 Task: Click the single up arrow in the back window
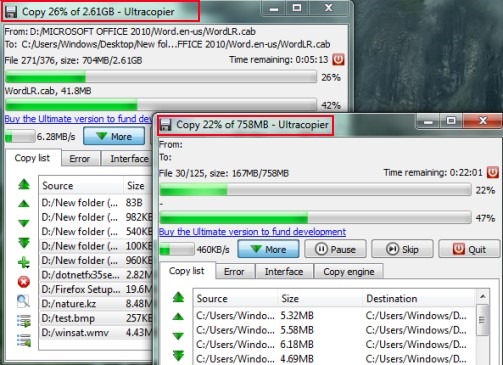[x=24, y=203]
